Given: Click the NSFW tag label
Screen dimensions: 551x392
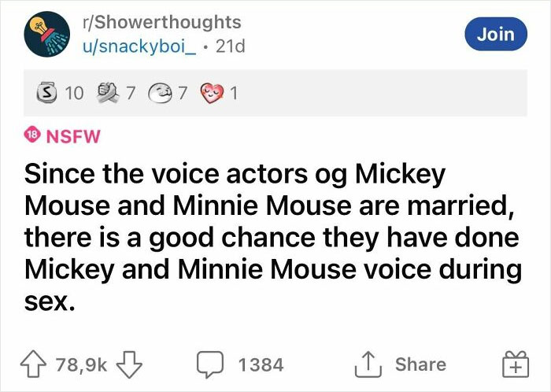Looking at the screenshot, I should coord(74,135).
